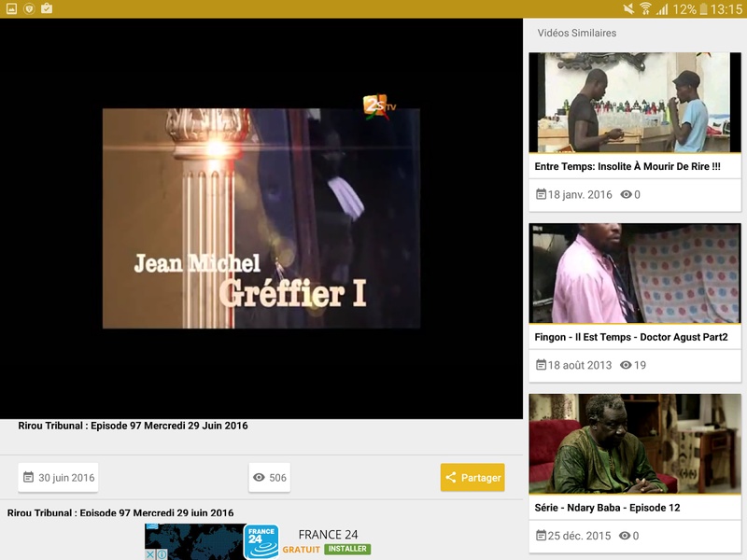Click the eye views icon showing 506
The width and height of the screenshot is (747, 560).
coord(259,477)
